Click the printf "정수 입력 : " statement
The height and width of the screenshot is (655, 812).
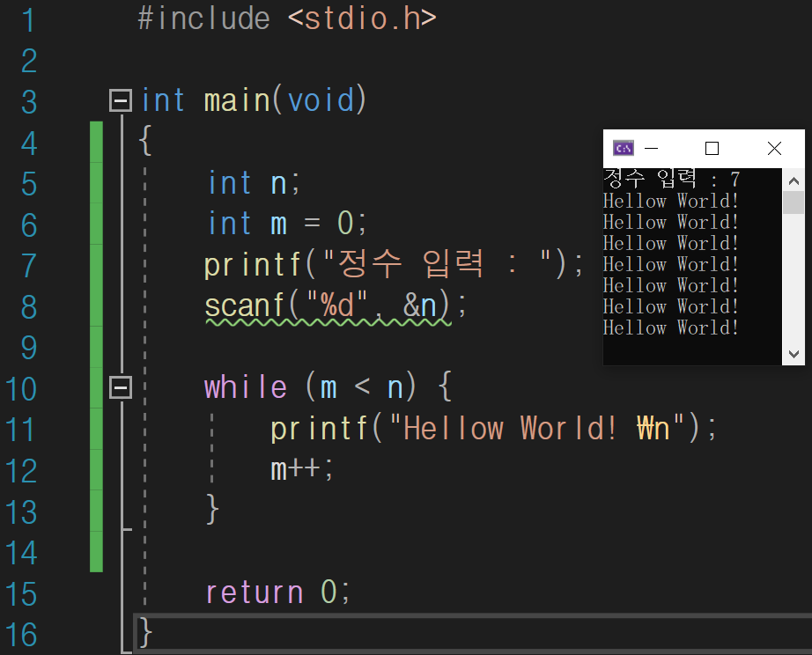(x=394, y=265)
